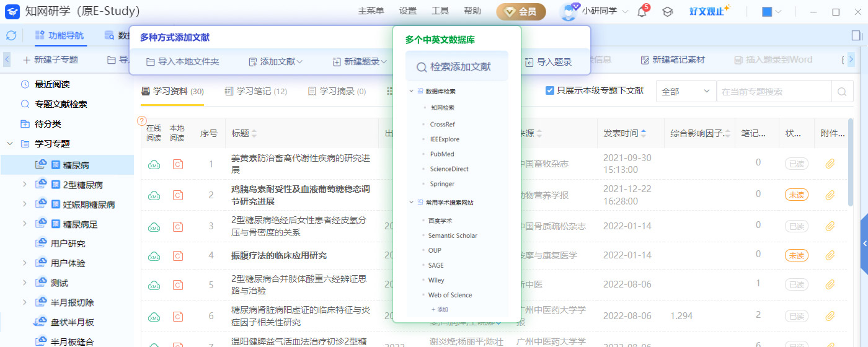Click the XML online reading icon in row 1
This screenshot has height=347, width=868.
pyautogui.click(x=154, y=164)
